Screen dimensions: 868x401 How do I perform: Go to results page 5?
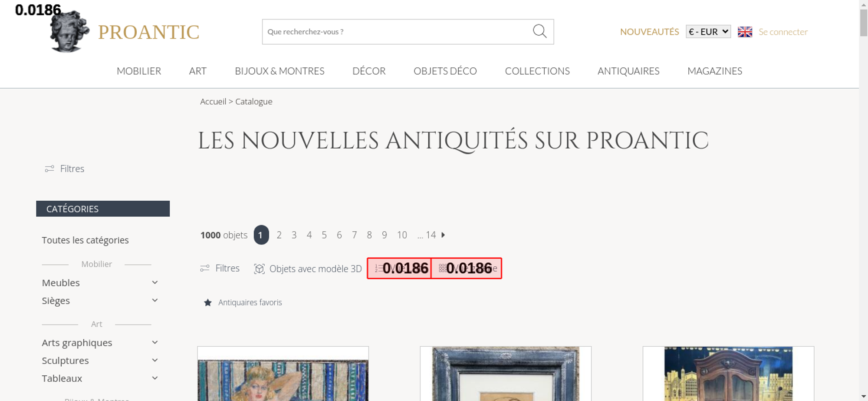tap(324, 235)
